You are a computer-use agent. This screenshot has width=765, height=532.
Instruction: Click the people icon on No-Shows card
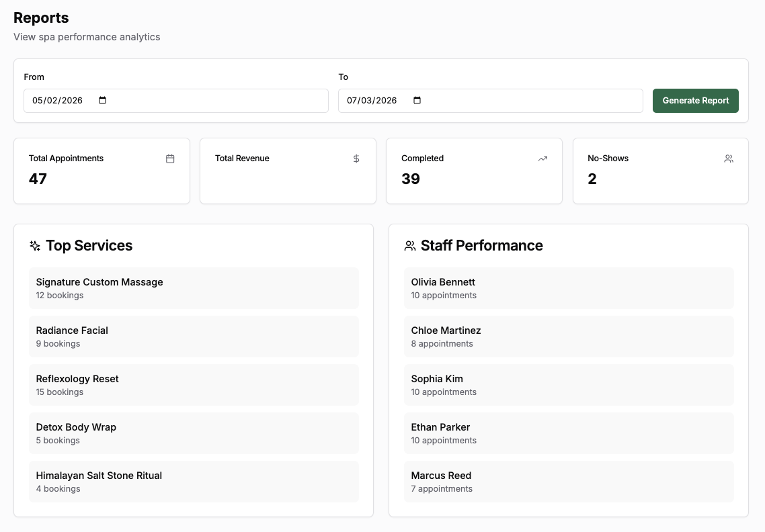point(729,159)
